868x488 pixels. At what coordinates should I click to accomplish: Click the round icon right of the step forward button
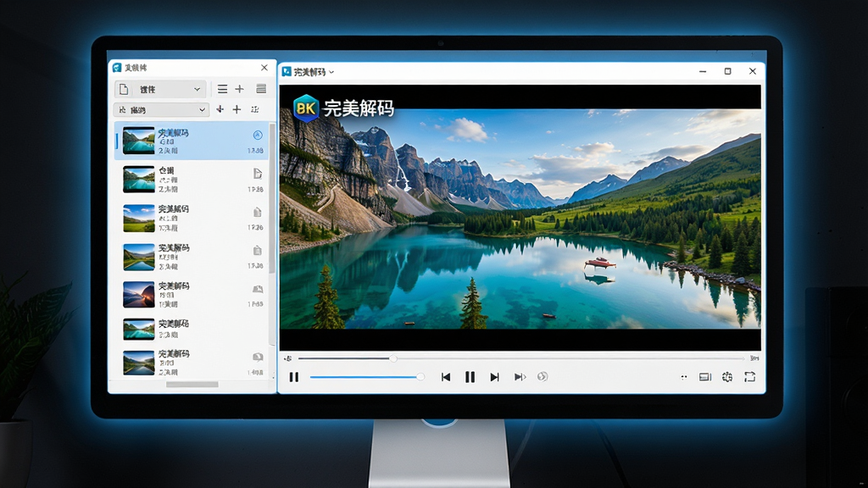pyautogui.click(x=542, y=377)
